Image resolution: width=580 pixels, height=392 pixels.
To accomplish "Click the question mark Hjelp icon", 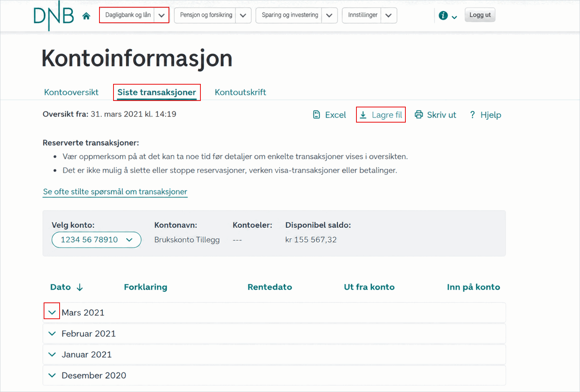I will 472,115.
